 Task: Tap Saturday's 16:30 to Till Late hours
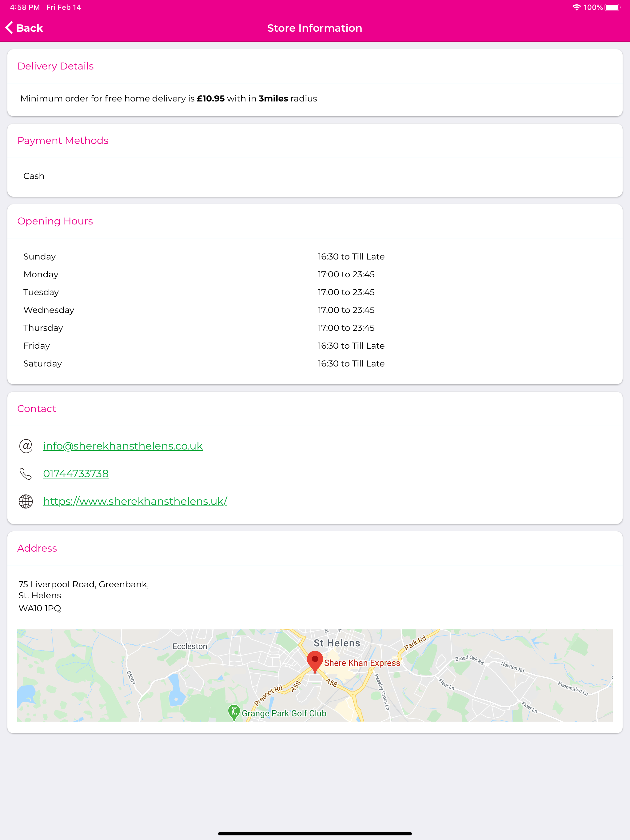point(351,364)
